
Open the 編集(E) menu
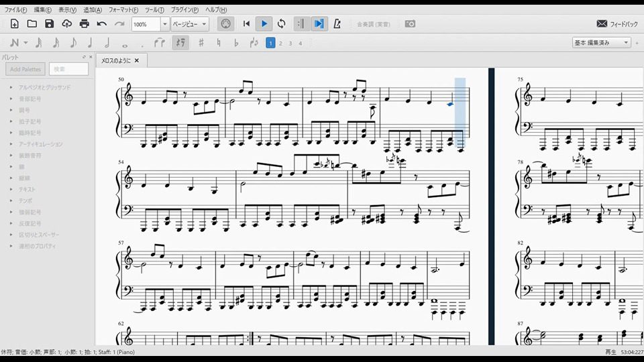[x=43, y=9]
